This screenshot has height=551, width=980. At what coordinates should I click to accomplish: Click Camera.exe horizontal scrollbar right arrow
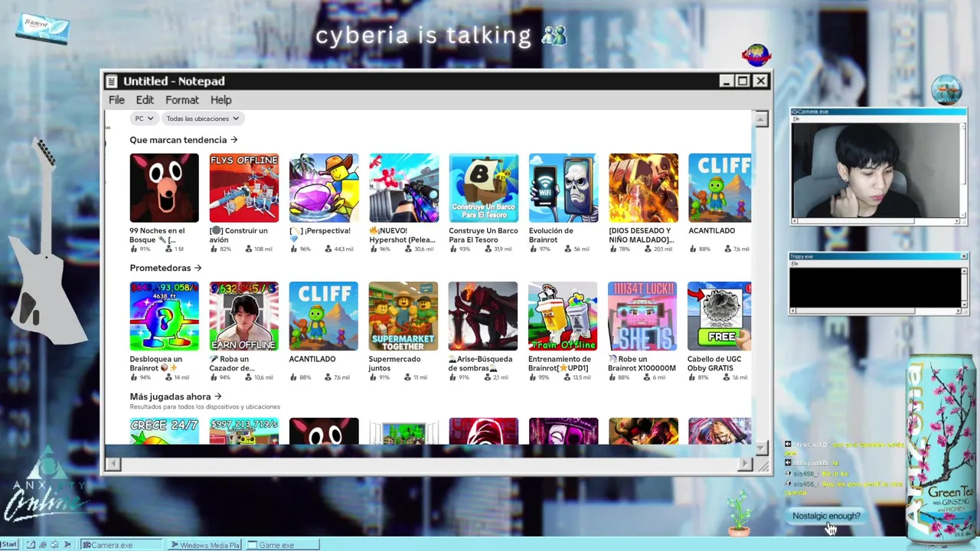tap(957, 221)
